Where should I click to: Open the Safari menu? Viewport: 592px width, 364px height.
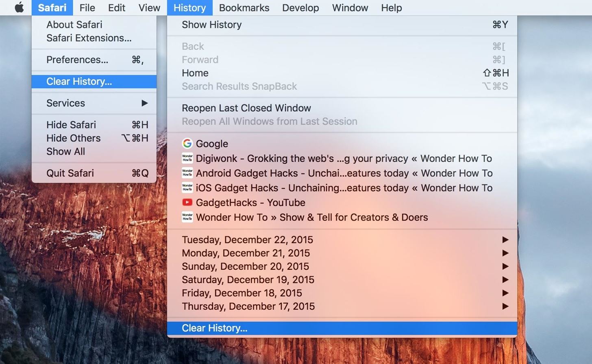point(52,8)
